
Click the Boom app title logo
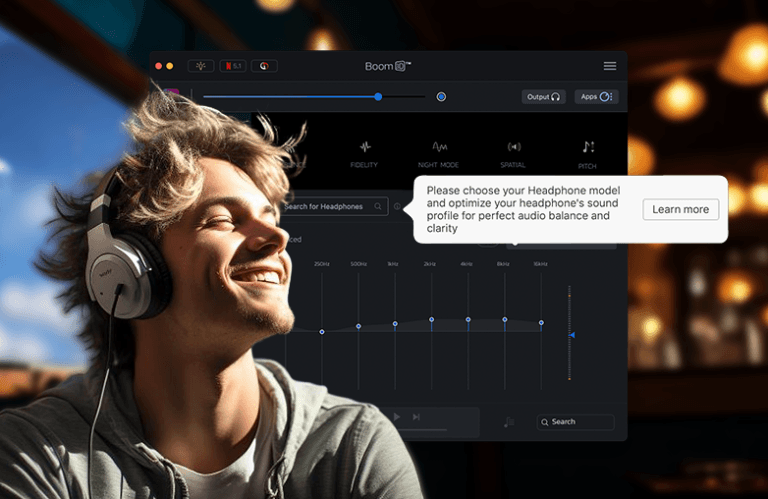(x=388, y=66)
